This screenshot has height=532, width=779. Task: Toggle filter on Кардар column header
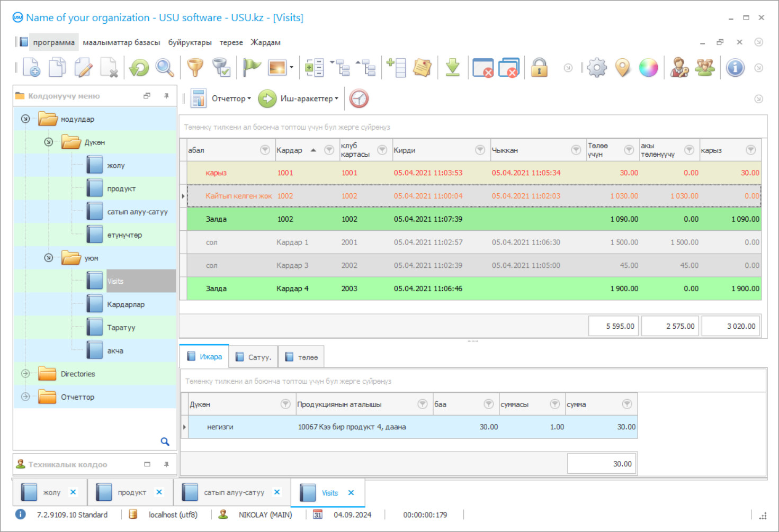329,150
